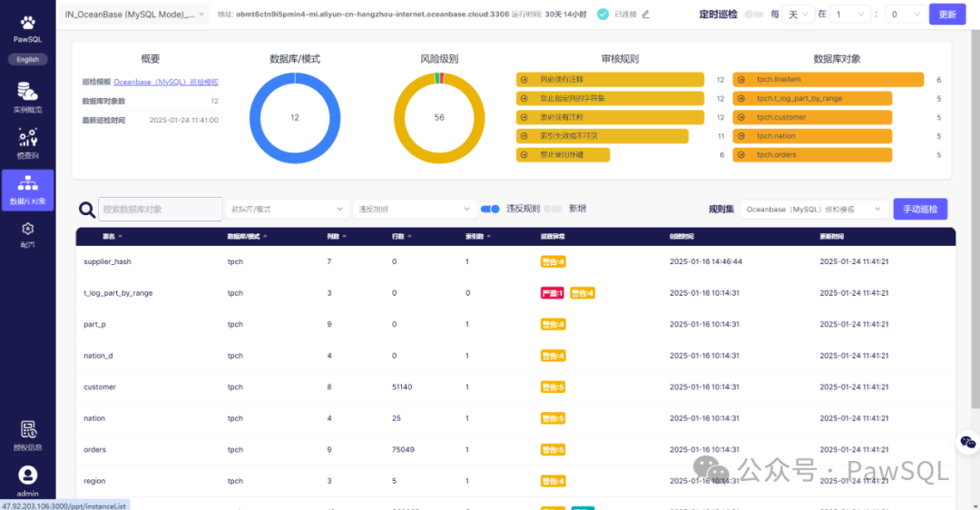The width and height of the screenshot is (980, 510).
Task: Click the region table name
Action: point(94,481)
